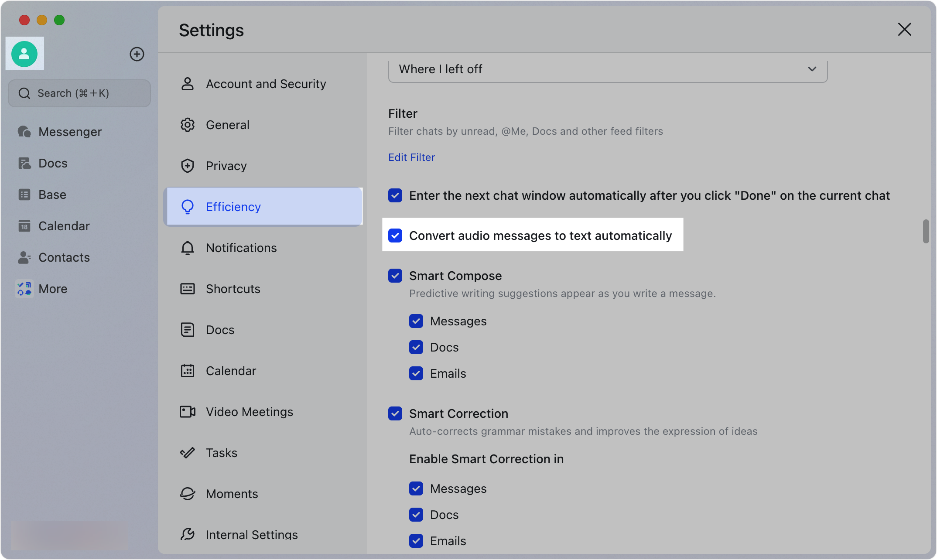This screenshot has width=937, height=560.
Task: Select the Efficiency settings tab
Action: click(263, 207)
